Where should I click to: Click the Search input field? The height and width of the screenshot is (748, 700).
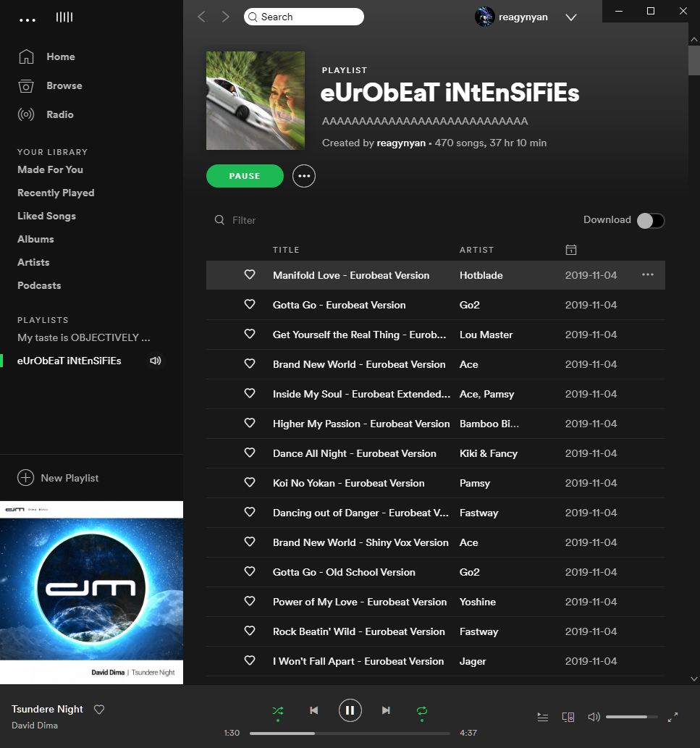[304, 17]
